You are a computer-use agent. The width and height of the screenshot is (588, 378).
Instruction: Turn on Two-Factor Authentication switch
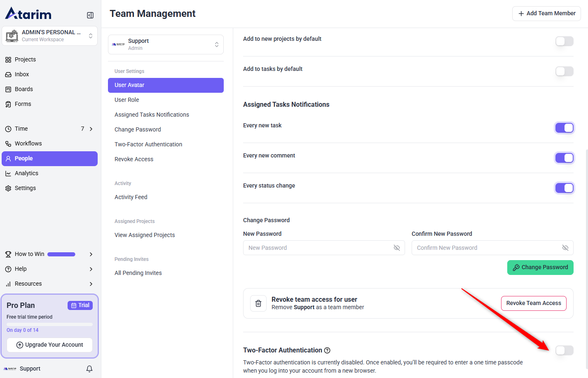(x=564, y=350)
